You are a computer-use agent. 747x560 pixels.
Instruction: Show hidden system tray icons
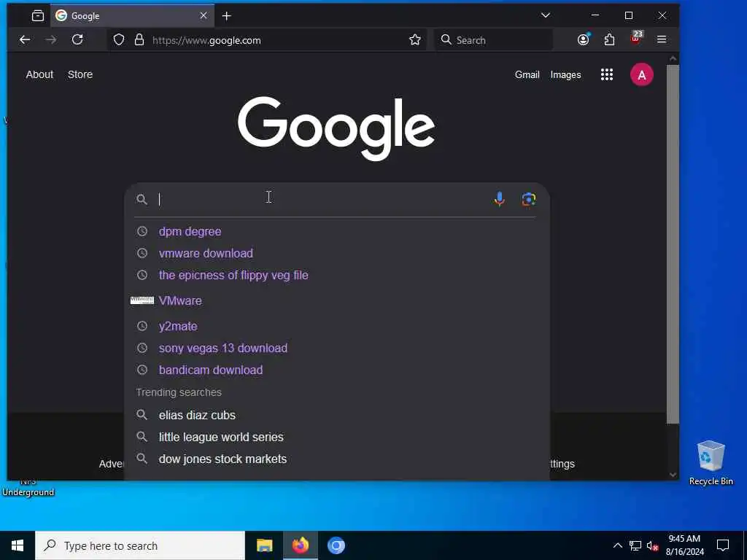(617, 545)
